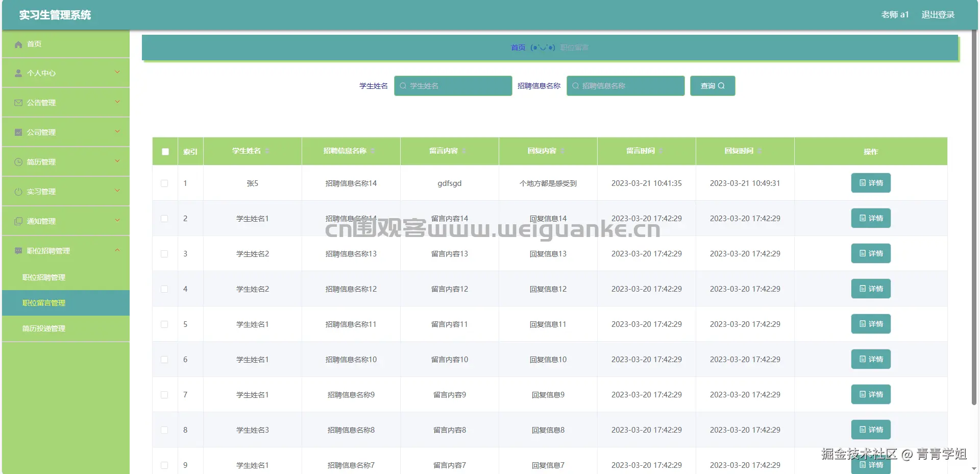Click the 招聘信息名称 search input field
This screenshot has height=474, width=980.
(x=626, y=86)
